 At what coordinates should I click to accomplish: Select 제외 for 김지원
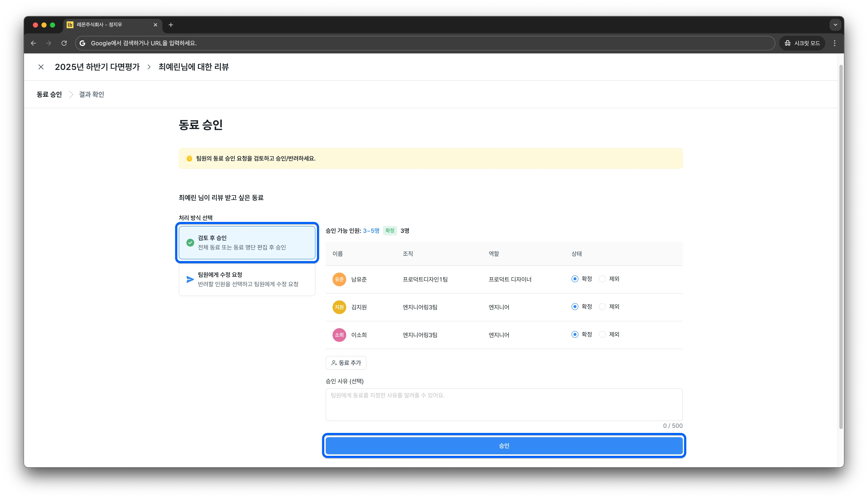(x=602, y=307)
